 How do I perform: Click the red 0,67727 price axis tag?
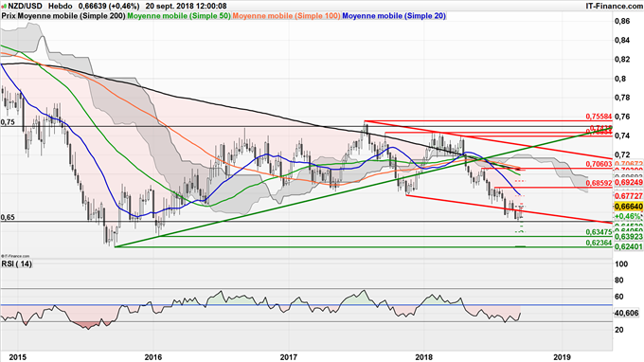coord(628,196)
